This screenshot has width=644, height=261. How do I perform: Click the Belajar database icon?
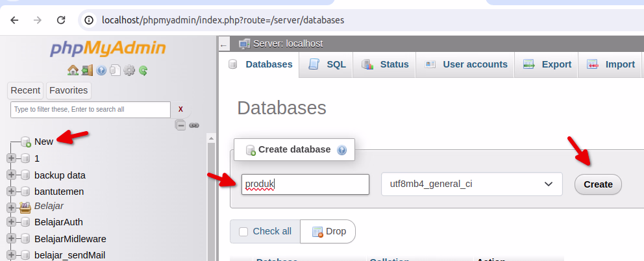coord(25,207)
